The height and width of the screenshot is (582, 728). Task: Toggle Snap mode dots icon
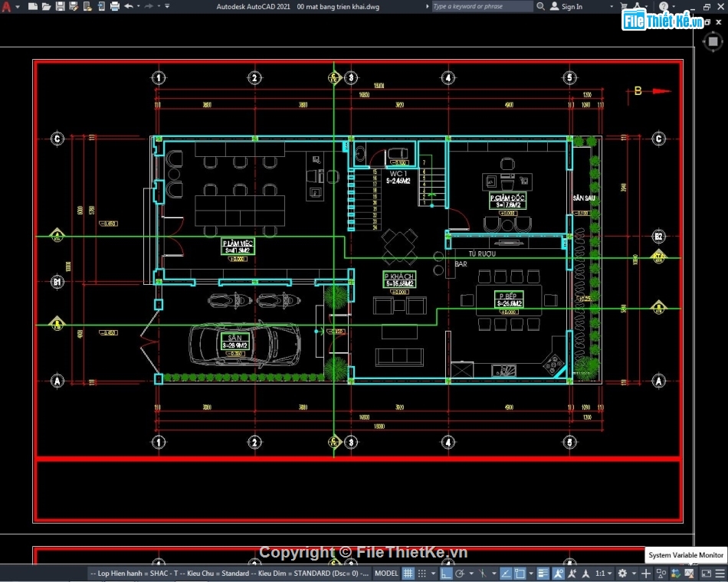422,574
